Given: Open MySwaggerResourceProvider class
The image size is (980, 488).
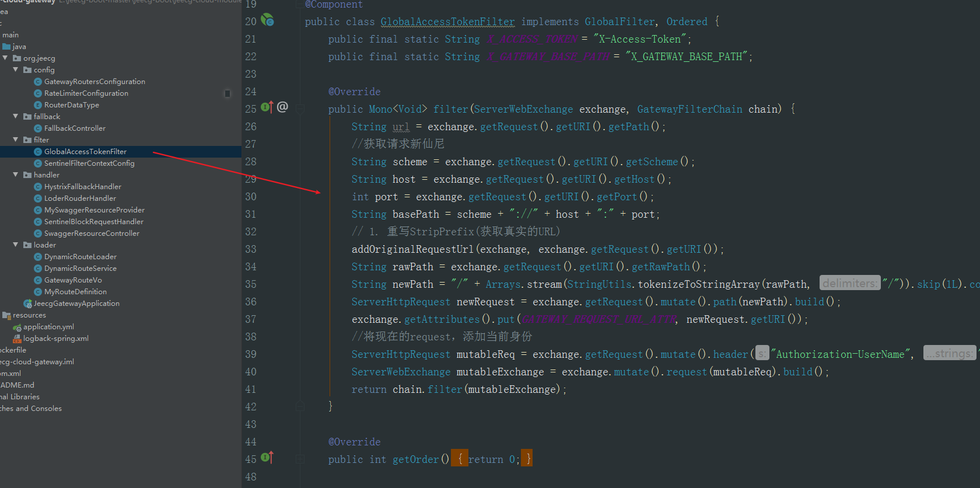Looking at the screenshot, I should 94,210.
